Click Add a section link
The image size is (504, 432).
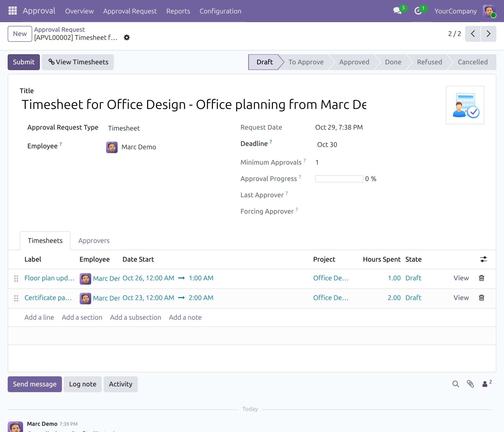click(82, 318)
